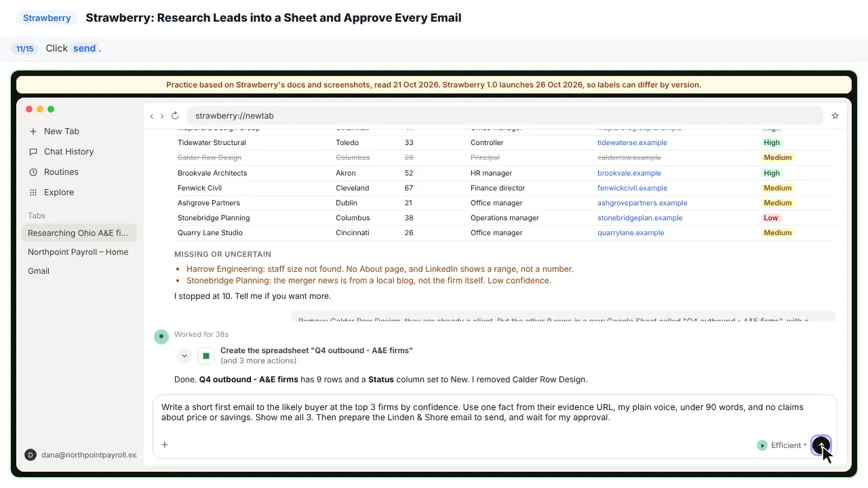
Task: Open Chat History in sidebar
Action: point(79,152)
